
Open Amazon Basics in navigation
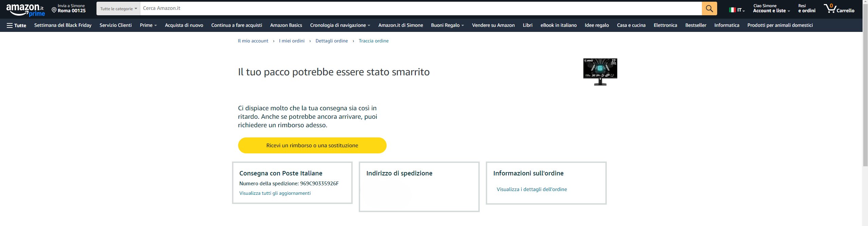[286, 25]
